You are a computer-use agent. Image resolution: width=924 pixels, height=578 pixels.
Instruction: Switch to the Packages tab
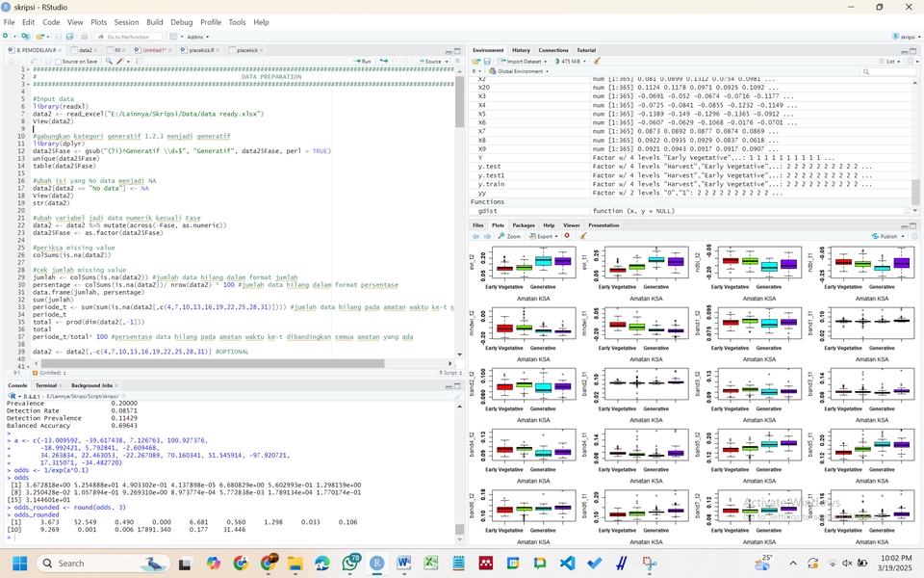524,225
